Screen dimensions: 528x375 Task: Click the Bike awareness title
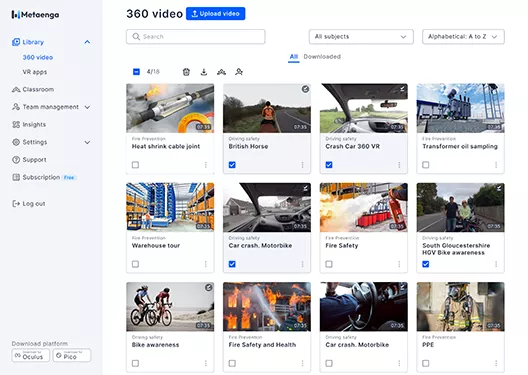pos(155,345)
